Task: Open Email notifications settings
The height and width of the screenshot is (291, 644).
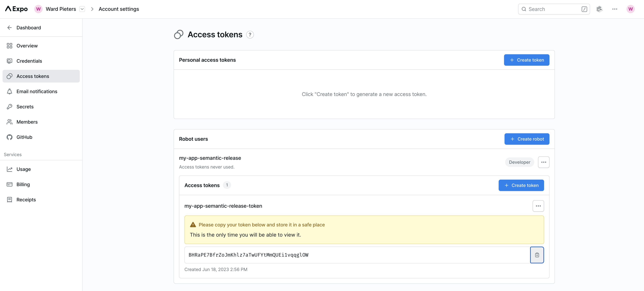Action: (37, 91)
